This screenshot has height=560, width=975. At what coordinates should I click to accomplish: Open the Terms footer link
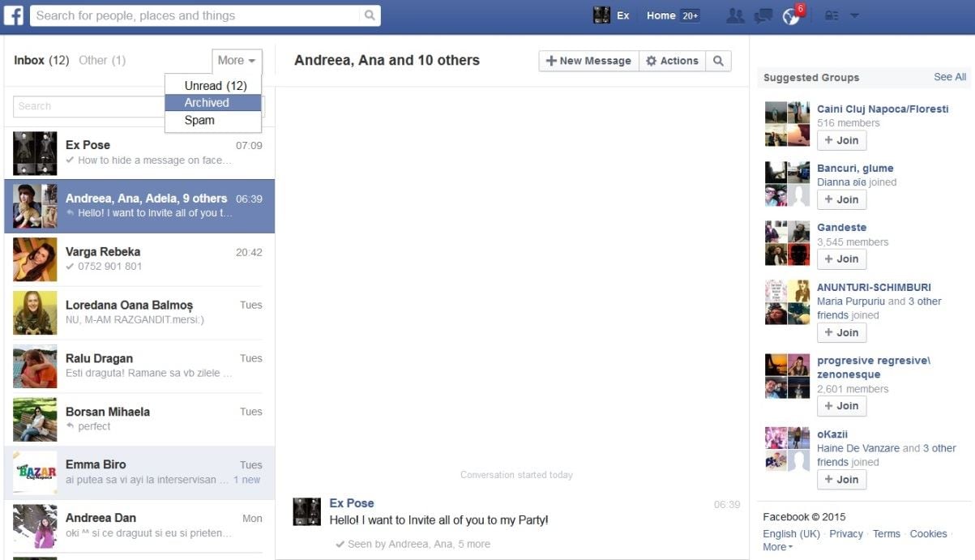pyautogui.click(x=887, y=534)
